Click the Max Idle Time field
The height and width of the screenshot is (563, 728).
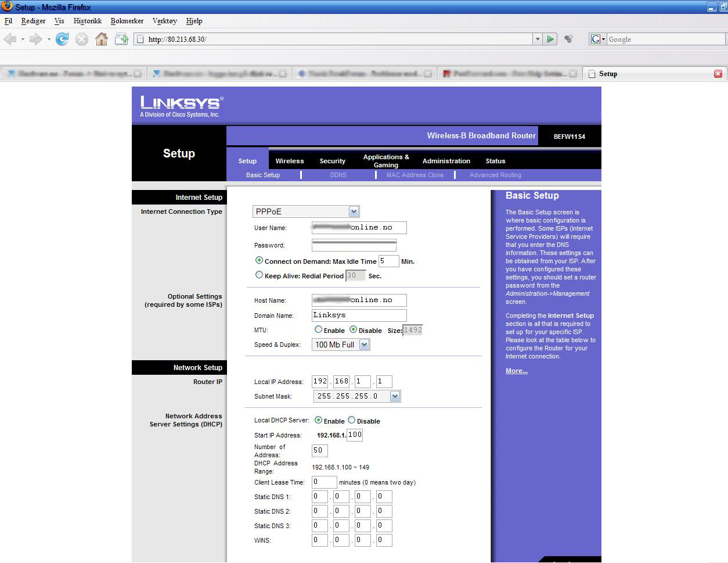(388, 261)
